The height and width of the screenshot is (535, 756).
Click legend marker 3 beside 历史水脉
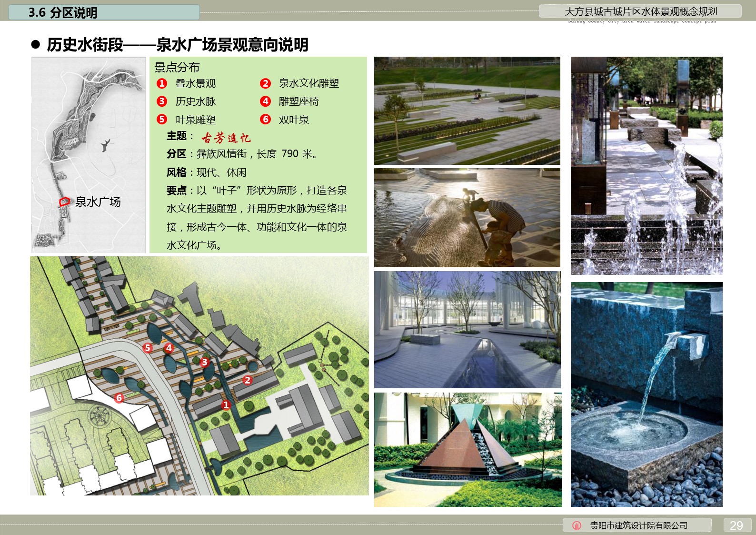pyautogui.click(x=162, y=101)
